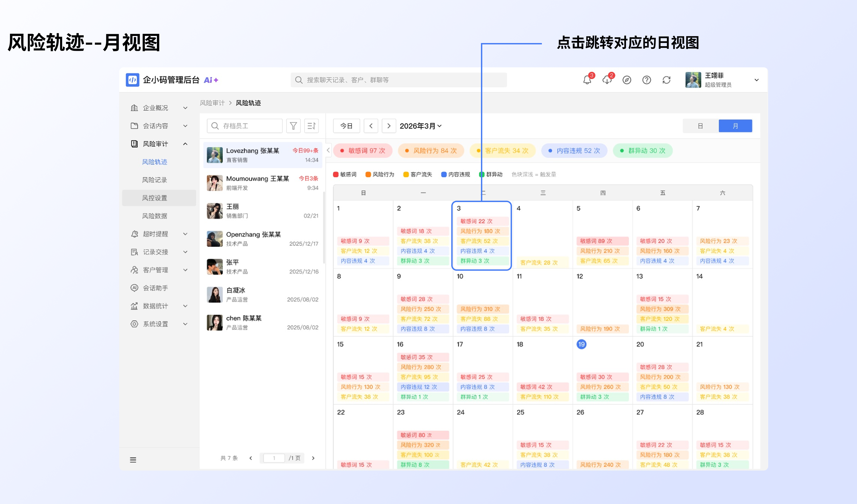Open the help question mark icon
The width and height of the screenshot is (857, 504).
(646, 80)
